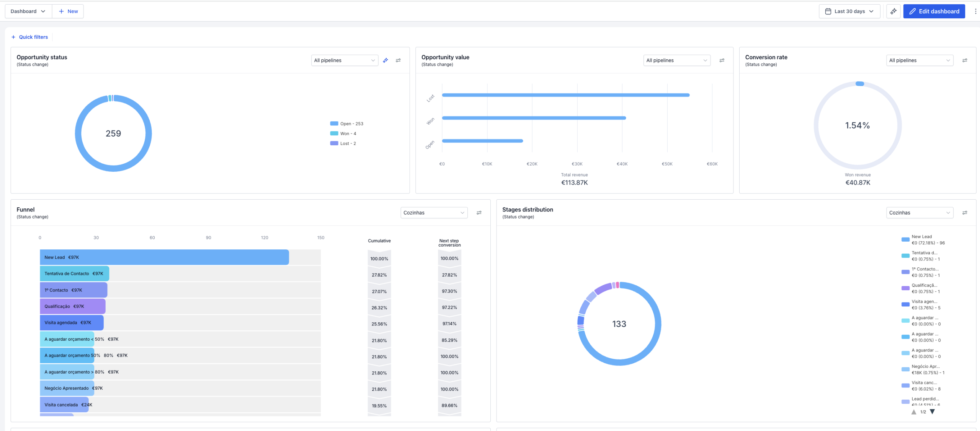Click the €113.87K total revenue value

click(x=574, y=183)
